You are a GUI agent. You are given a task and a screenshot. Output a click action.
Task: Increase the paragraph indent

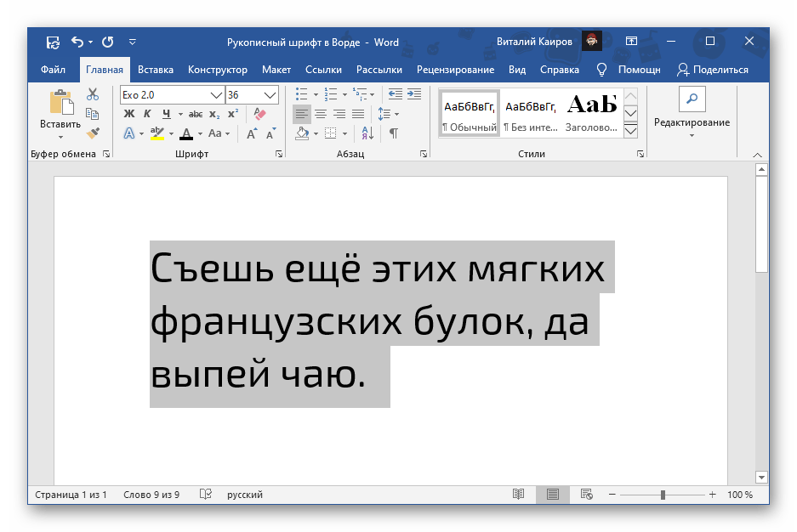413,94
